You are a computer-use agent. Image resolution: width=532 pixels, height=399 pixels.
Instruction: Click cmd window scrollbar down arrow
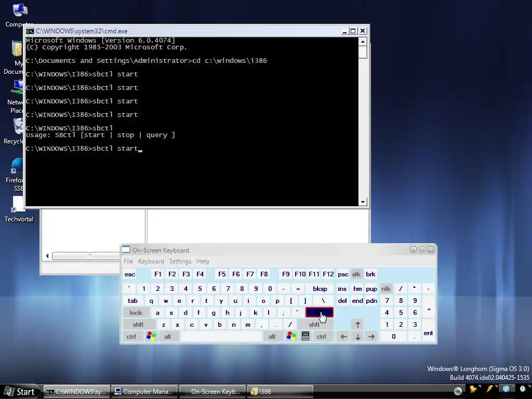[363, 202]
